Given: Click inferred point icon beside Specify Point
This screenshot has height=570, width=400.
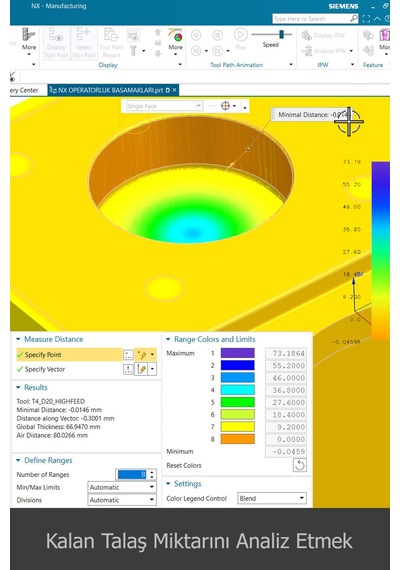Looking at the screenshot, I should (x=142, y=355).
